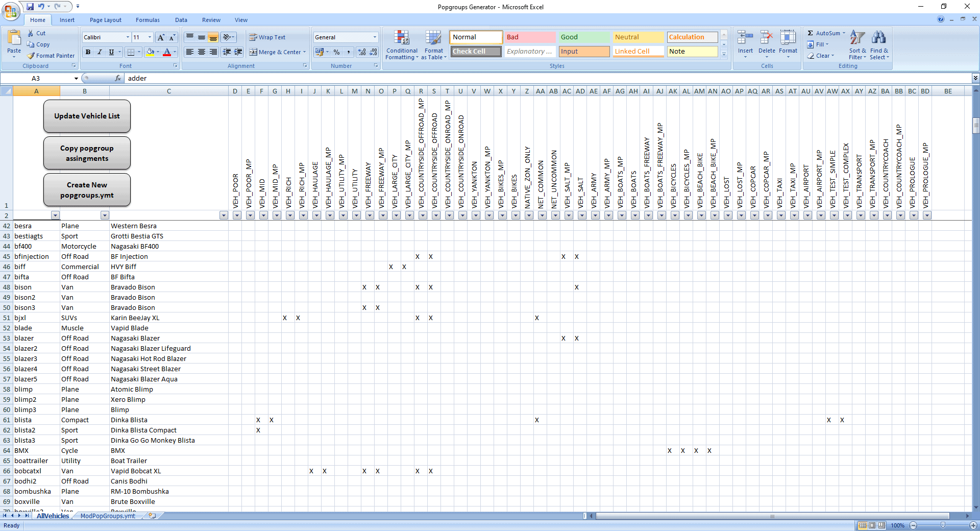Open the Insert ribbon tab

67,20
